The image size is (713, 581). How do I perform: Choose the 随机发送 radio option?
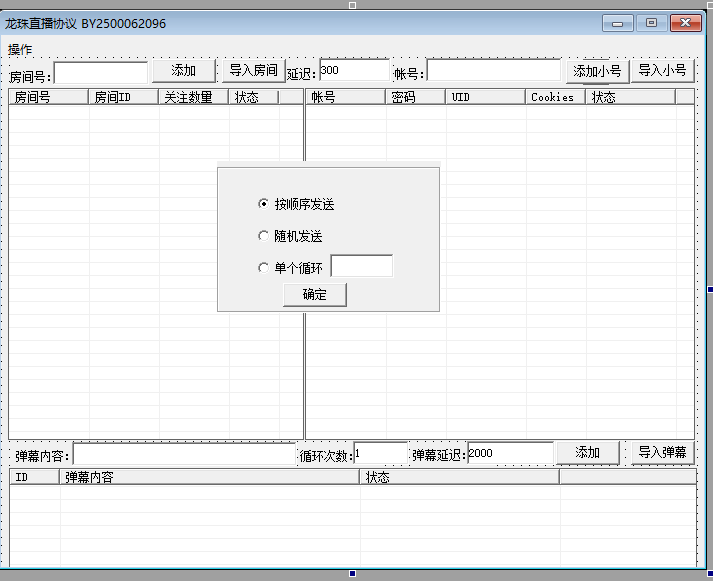[x=264, y=236]
